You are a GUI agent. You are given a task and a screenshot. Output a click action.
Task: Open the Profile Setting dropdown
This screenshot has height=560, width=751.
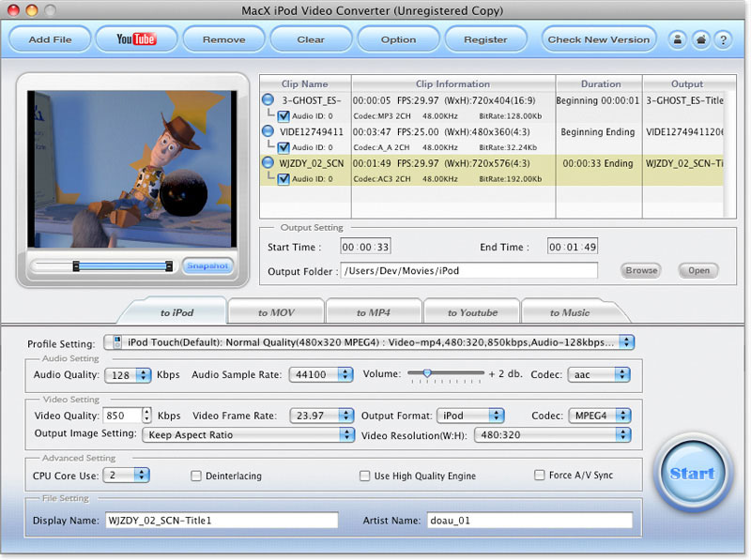[x=369, y=342]
